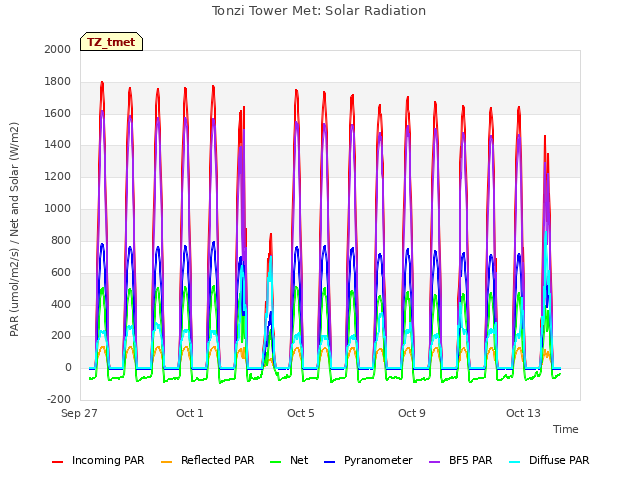This screenshot has width=640, height=480.
Task: Toggle the Pyranometer legend label
Action: [378, 460]
